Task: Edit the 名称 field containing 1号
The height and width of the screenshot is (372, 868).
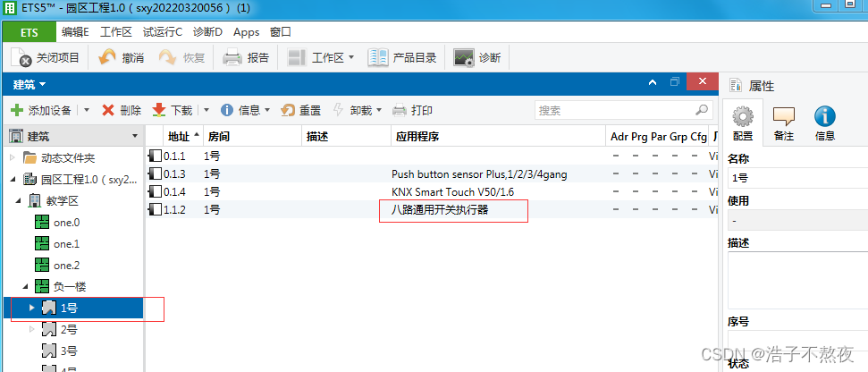Action: click(x=797, y=178)
